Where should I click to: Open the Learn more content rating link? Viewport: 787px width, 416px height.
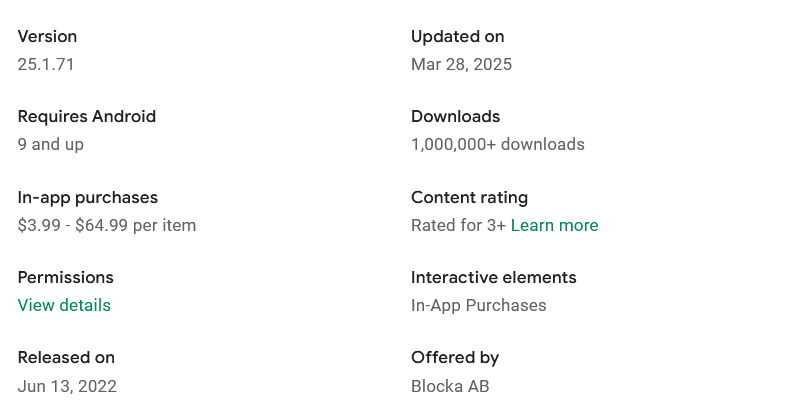[554, 225]
